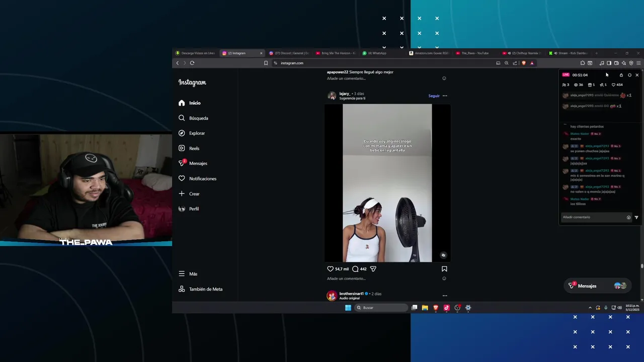Image resolution: width=644 pixels, height=362 pixels.
Task: Bookmark page via address bar icon
Action: (266, 63)
